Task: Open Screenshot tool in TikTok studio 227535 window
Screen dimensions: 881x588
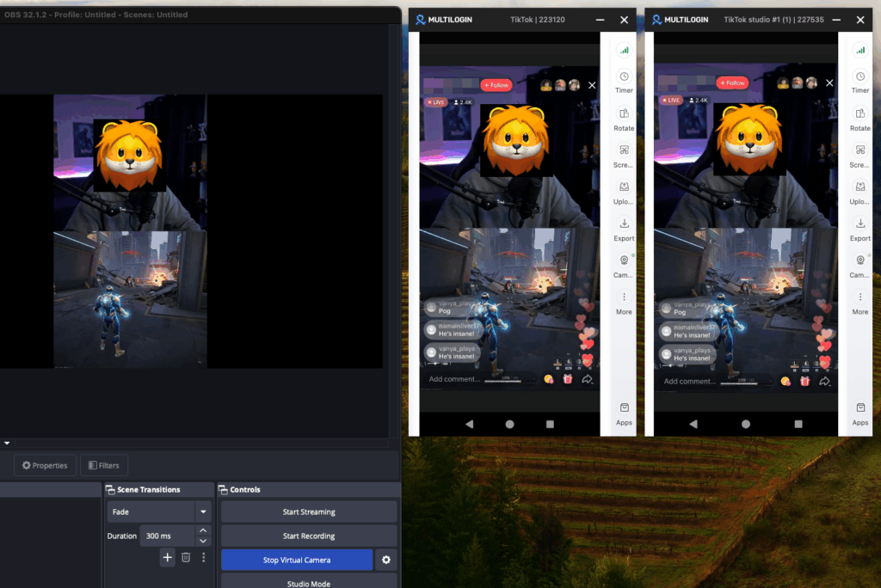Action: tap(859, 156)
